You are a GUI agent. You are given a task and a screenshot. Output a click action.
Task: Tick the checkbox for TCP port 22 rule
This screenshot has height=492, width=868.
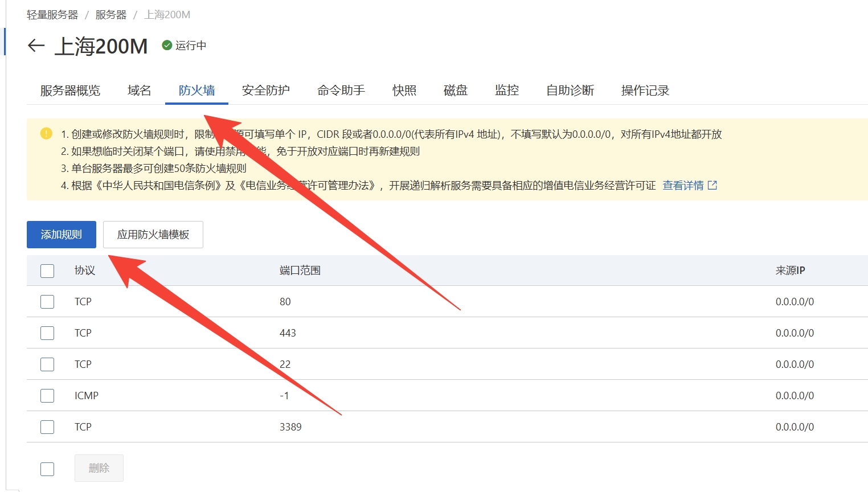47,364
